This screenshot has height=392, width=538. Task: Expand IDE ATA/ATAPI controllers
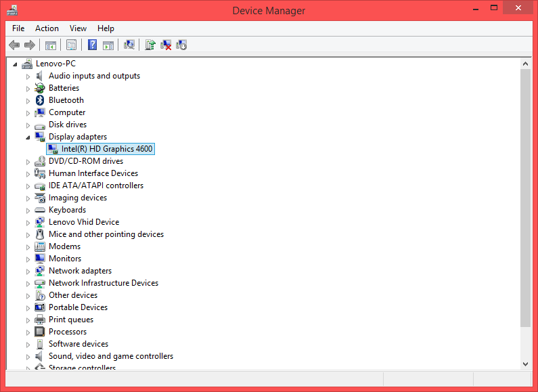28,186
